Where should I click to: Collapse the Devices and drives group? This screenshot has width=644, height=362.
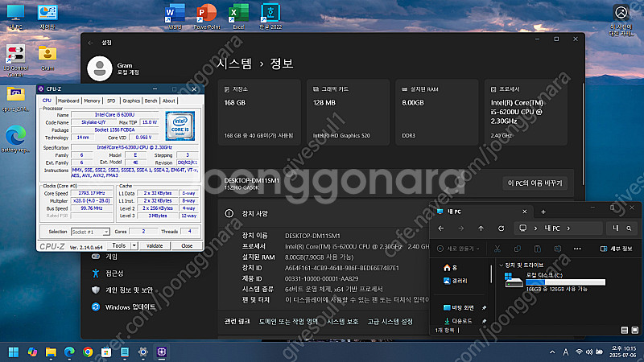pos(501,265)
